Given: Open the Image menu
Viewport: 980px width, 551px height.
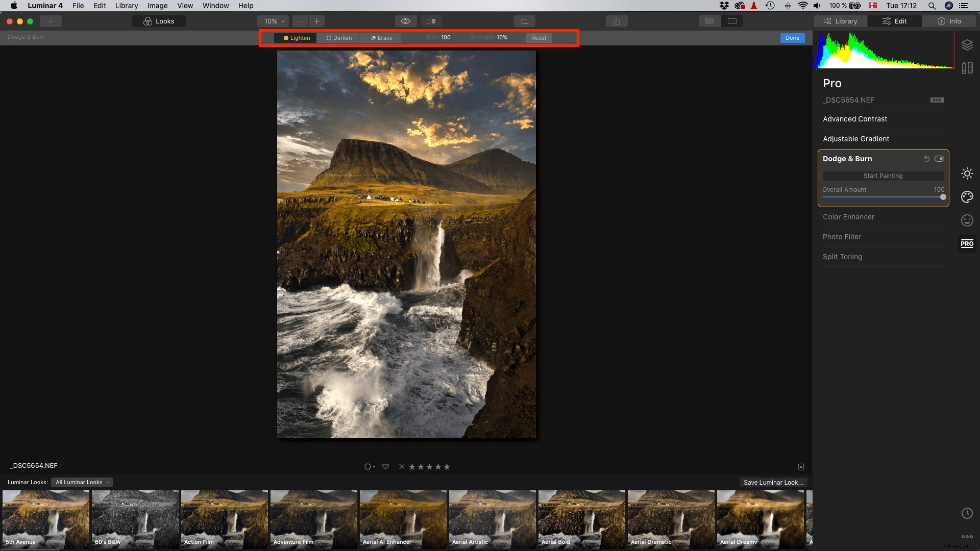Looking at the screenshot, I should click(x=157, y=6).
